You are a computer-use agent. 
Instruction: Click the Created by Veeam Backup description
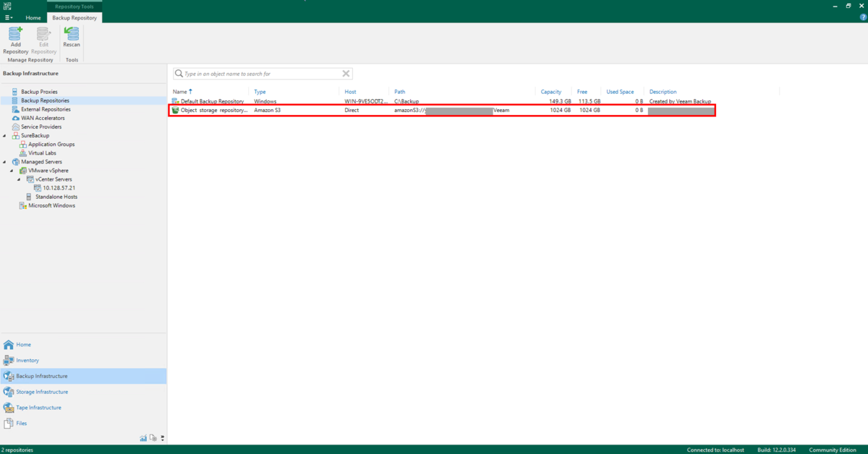pyautogui.click(x=680, y=101)
